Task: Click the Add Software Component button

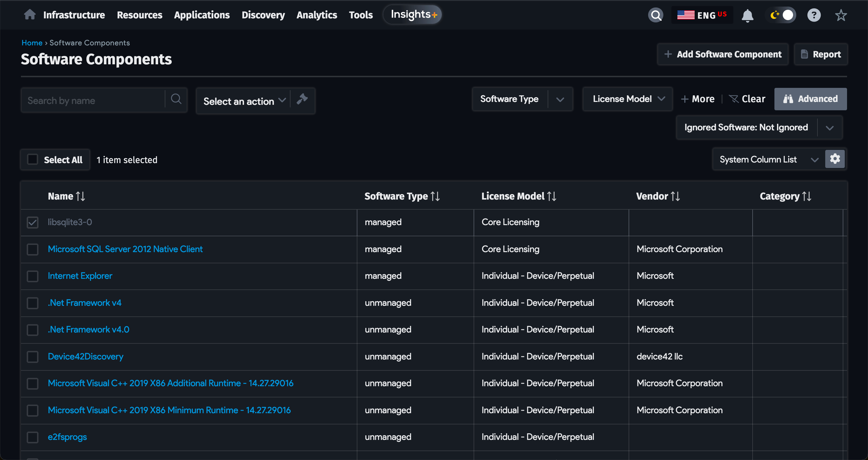Action: pyautogui.click(x=722, y=54)
